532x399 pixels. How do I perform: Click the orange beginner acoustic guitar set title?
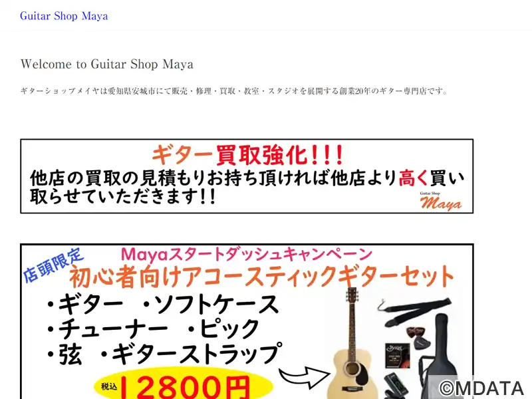coord(261,277)
